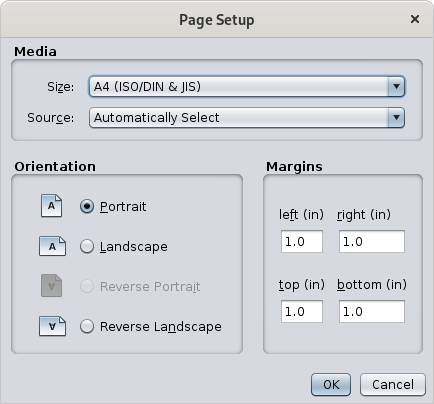The width and height of the screenshot is (434, 404).
Task: Click the Media section heading
Action: [35, 52]
